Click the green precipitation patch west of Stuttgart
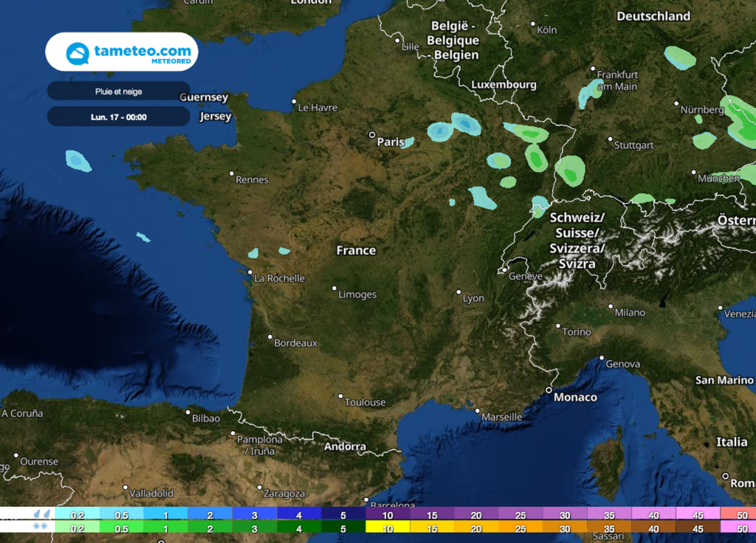756x543 pixels. coord(569,171)
